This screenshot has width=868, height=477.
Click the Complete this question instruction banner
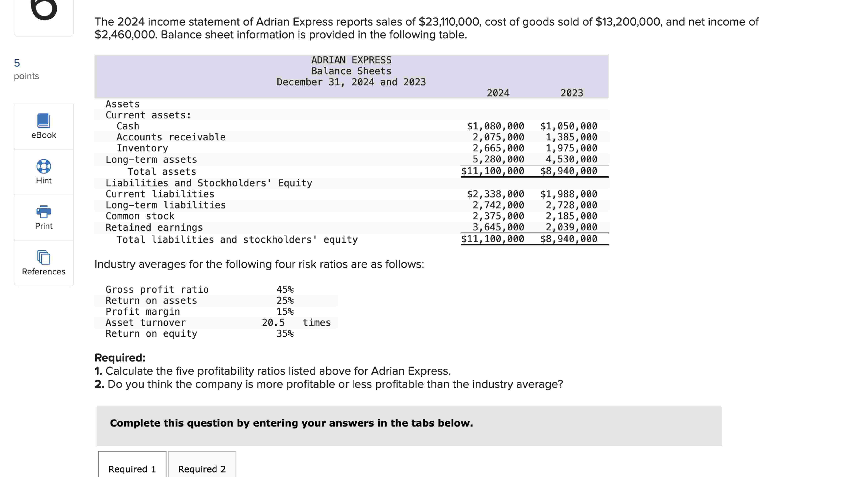pos(409,426)
